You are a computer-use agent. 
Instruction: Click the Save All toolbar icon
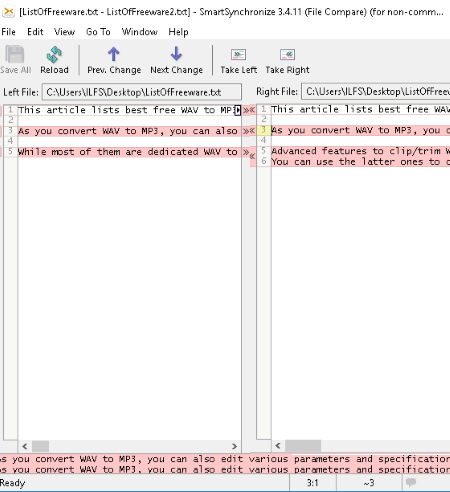(x=15, y=54)
